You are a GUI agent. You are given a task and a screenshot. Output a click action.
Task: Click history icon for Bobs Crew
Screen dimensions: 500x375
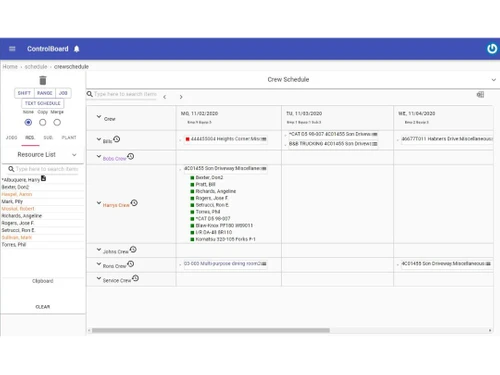point(131,156)
